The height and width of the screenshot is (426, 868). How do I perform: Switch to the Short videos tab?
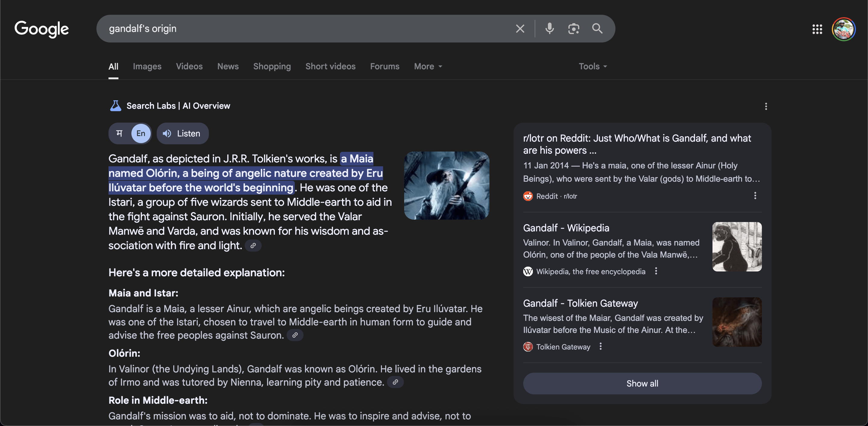(x=330, y=66)
